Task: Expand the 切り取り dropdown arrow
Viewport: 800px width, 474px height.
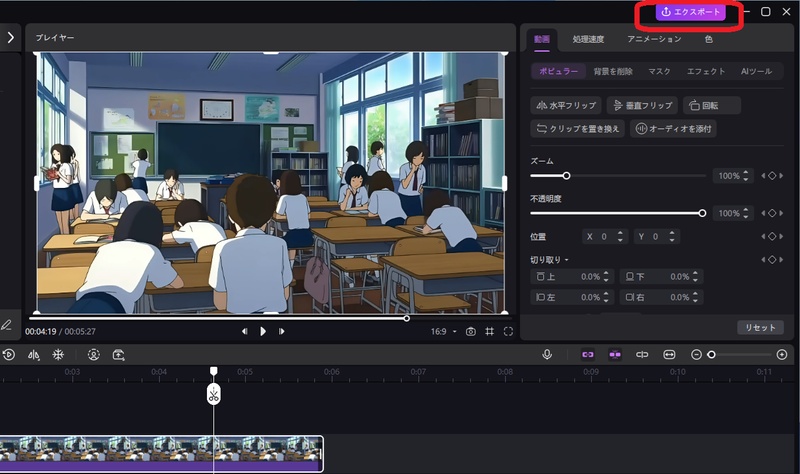Action: [x=566, y=260]
